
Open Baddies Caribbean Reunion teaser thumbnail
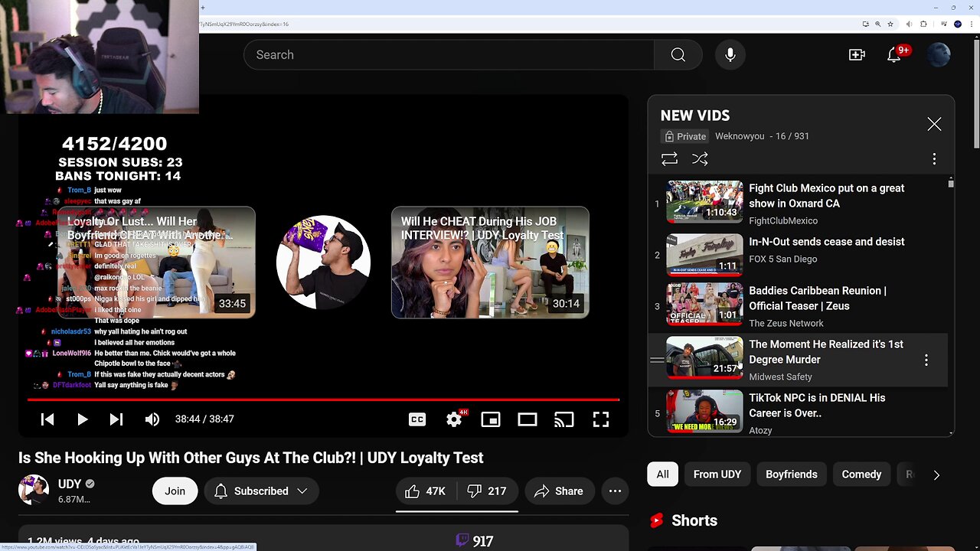[704, 304]
